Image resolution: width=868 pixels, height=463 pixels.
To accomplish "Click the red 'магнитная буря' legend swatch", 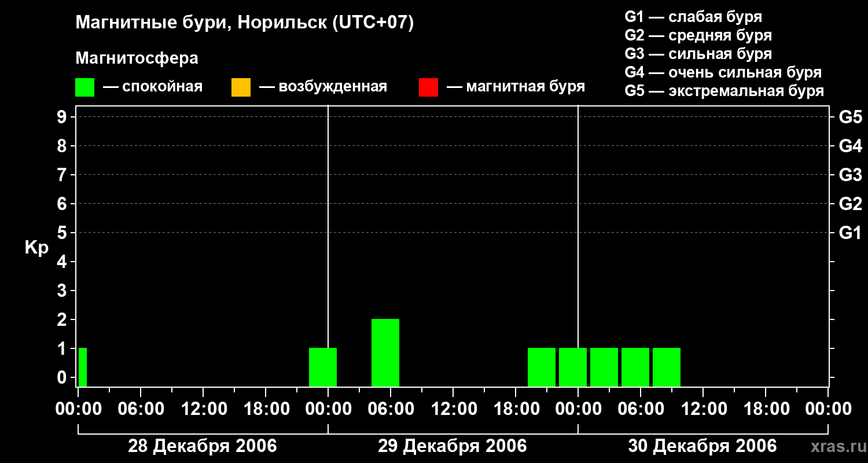I will [x=428, y=87].
